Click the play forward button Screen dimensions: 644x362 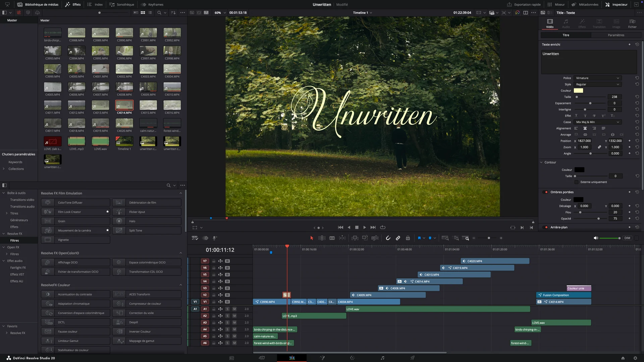point(365,227)
